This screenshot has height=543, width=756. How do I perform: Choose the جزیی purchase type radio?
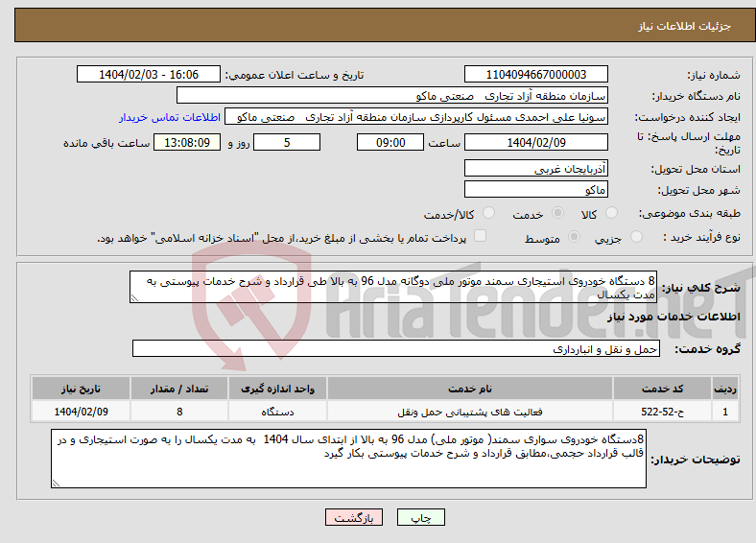(x=636, y=236)
